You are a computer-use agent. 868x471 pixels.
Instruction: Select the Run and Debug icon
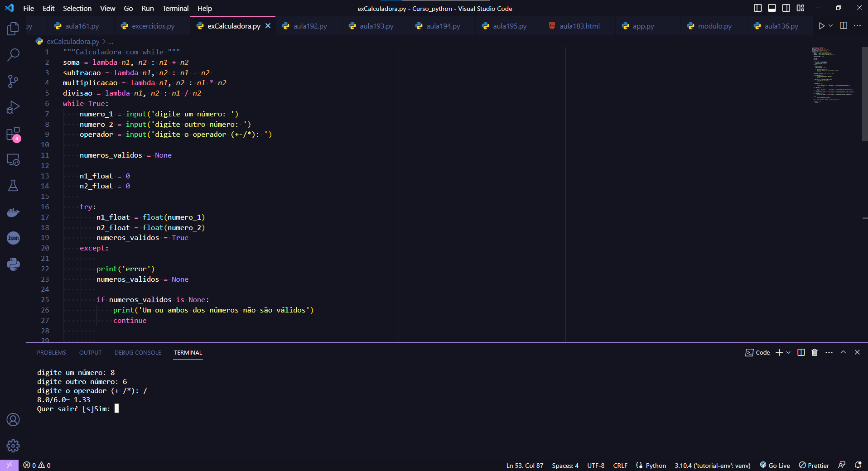13,107
